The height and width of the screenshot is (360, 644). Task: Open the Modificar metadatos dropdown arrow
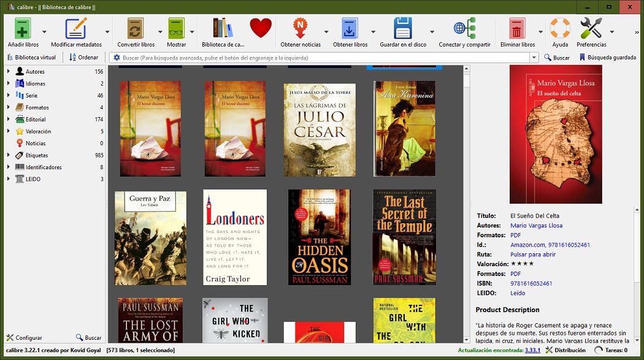pos(107,32)
